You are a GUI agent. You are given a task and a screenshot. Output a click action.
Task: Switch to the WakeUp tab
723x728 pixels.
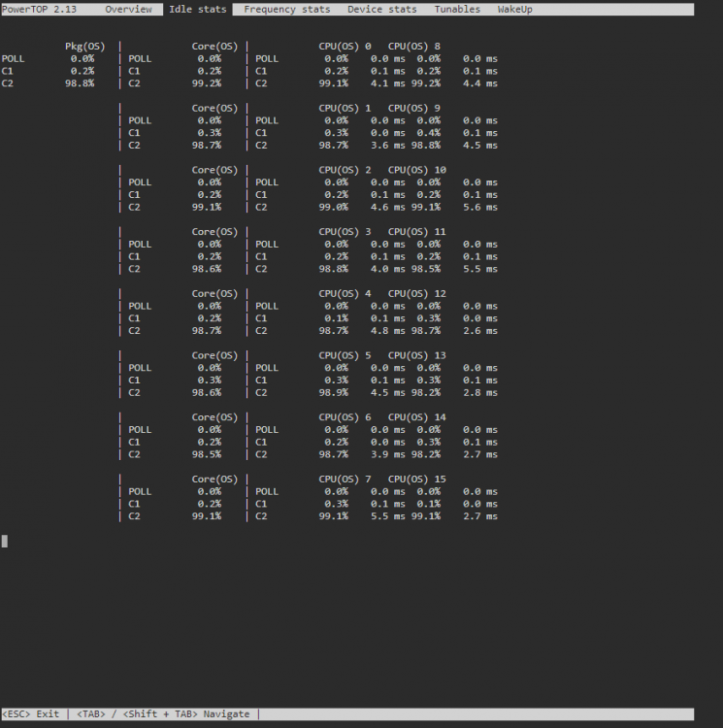514,10
